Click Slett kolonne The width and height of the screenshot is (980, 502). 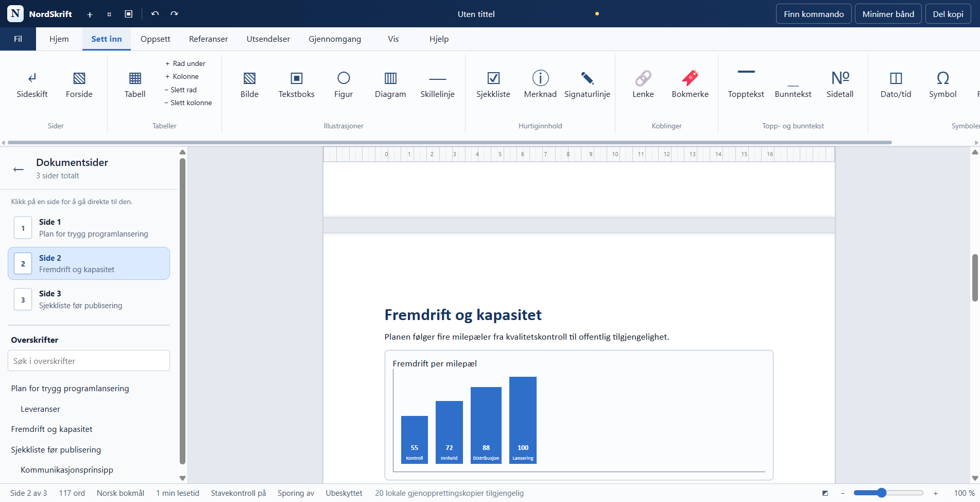[188, 103]
